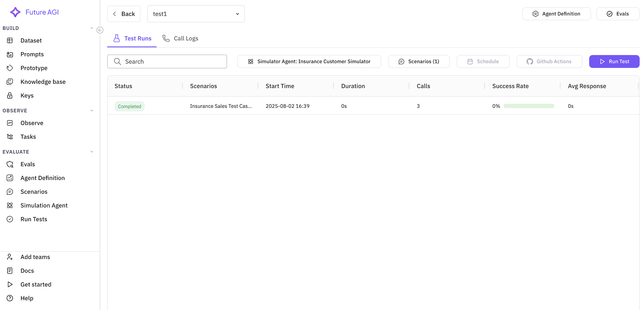The height and width of the screenshot is (310, 644).
Task: Click the Success Rate progress bar
Action: pos(529,106)
